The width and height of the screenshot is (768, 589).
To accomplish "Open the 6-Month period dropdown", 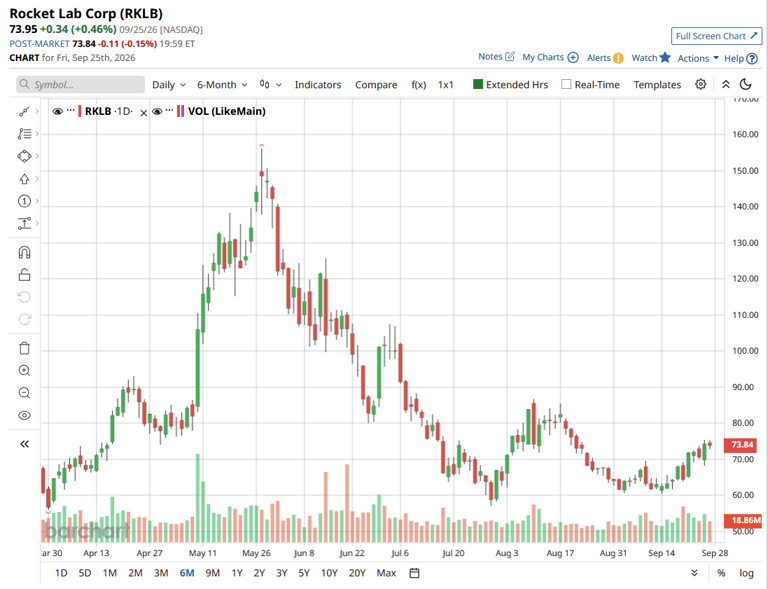I will pos(222,85).
